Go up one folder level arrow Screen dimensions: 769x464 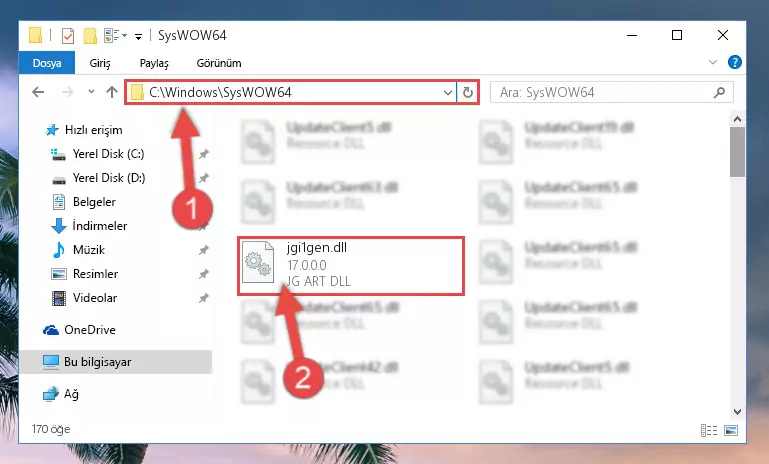coord(112,92)
